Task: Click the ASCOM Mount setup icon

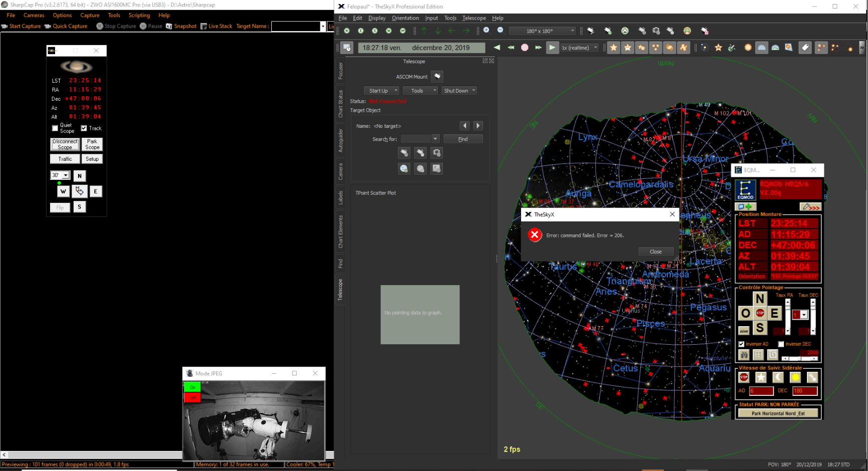Action: click(437, 76)
